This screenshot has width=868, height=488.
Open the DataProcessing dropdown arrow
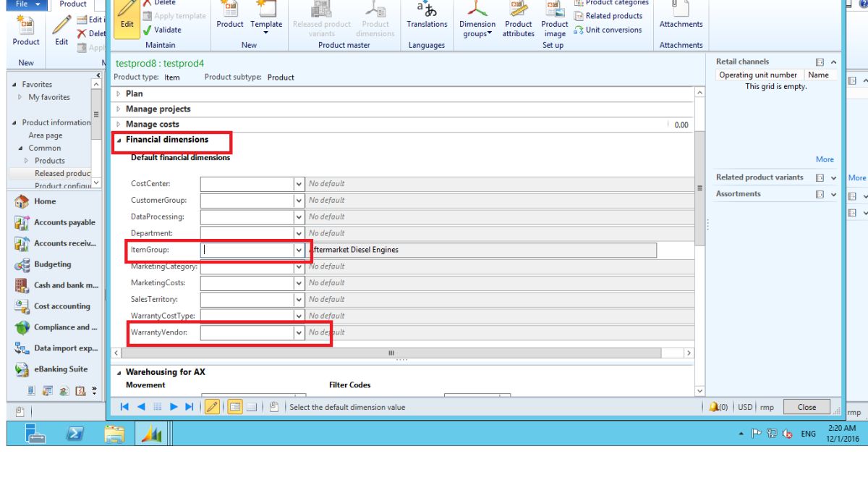[x=299, y=217]
